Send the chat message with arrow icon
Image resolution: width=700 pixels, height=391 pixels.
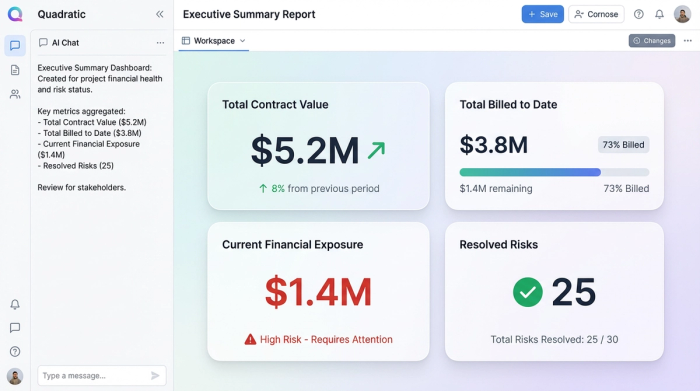155,376
